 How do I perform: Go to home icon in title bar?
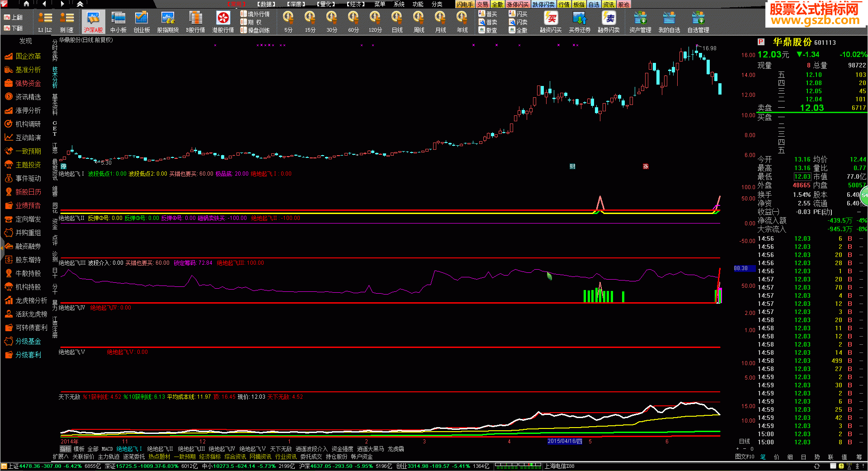click(x=27, y=4)
